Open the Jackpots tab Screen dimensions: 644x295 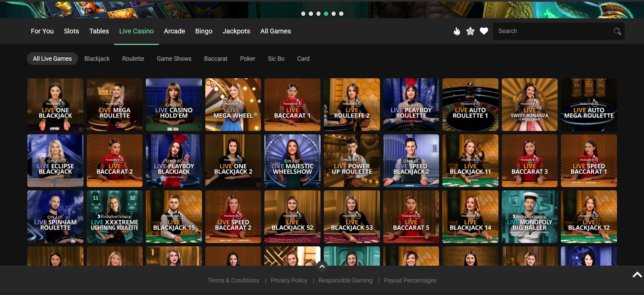pos(236,31)
